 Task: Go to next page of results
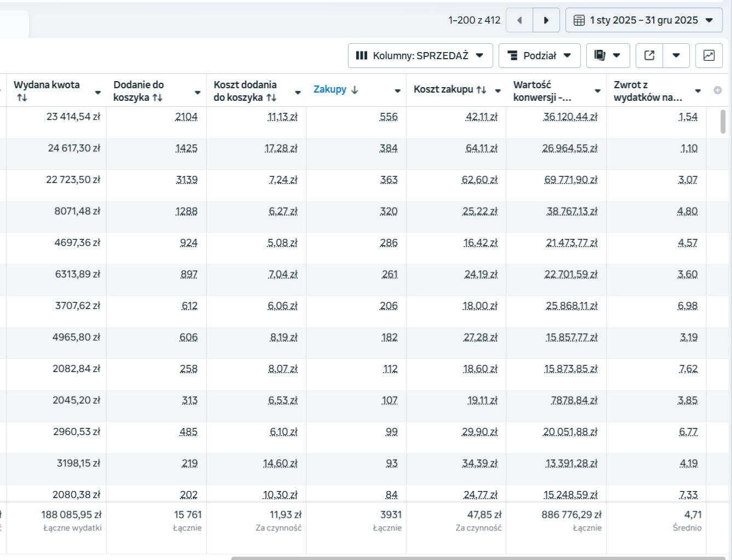point(546,20)
